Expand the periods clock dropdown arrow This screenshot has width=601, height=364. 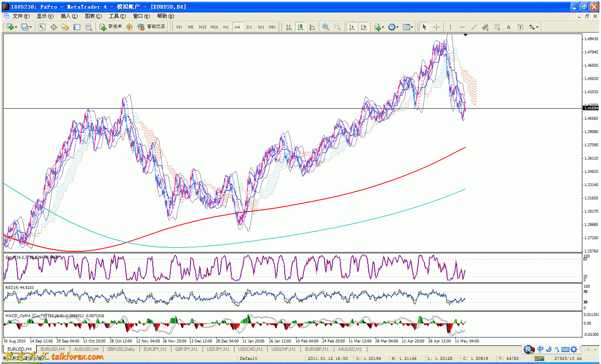pos(397,27)
